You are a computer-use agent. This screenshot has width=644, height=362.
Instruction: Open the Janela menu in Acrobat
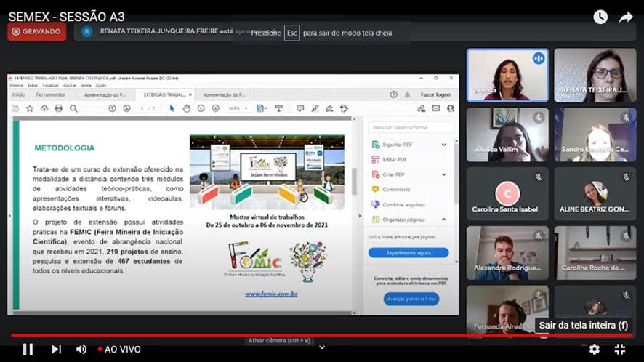coord(86,86)
